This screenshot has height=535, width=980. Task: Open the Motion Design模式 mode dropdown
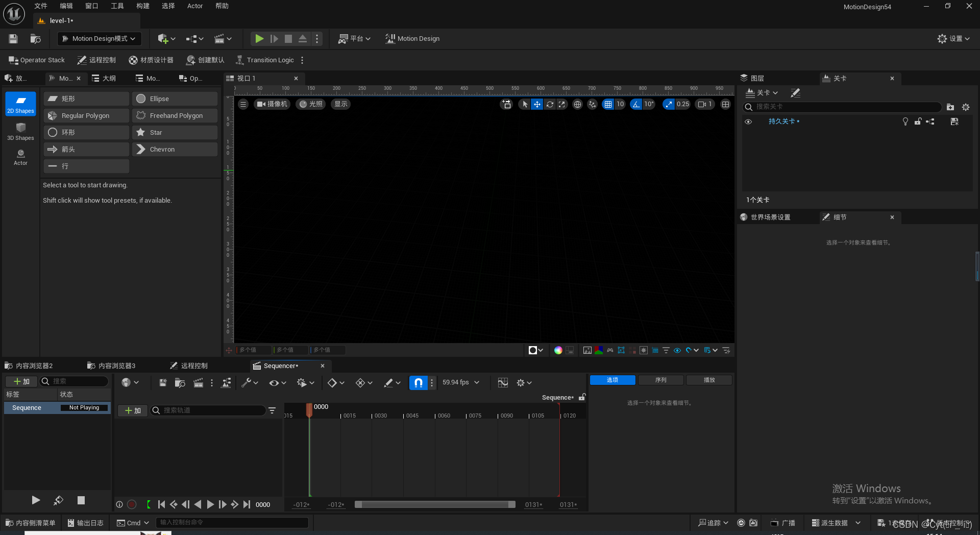(99, 38)
